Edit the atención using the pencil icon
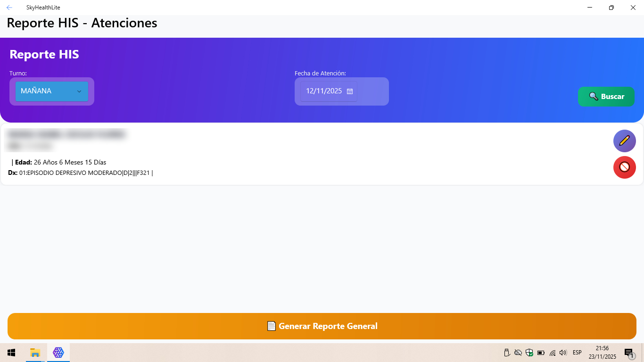Image resolution: width=644 pixels, height=362 pixels. click(624, 141)
